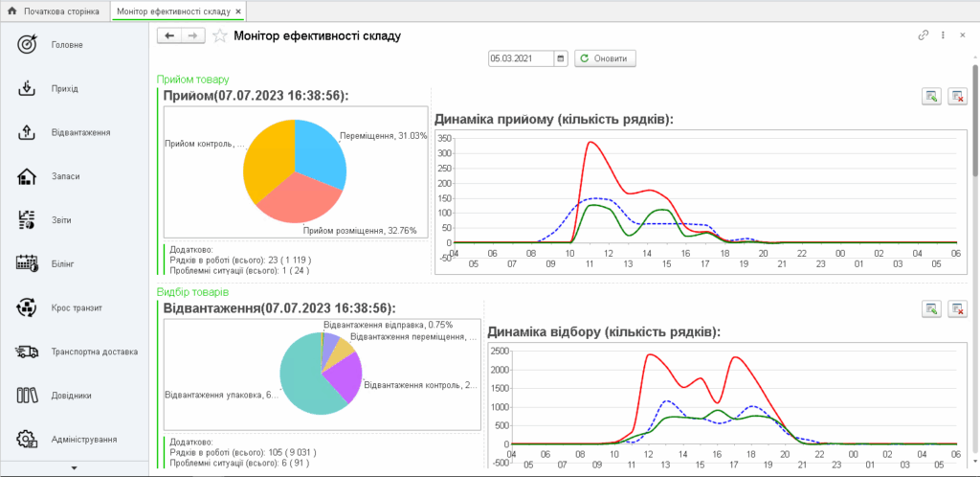This screenshot has height=477, width=980.
Task: Click the Прихід sidebar icon
Action: [x=27, y=89]
